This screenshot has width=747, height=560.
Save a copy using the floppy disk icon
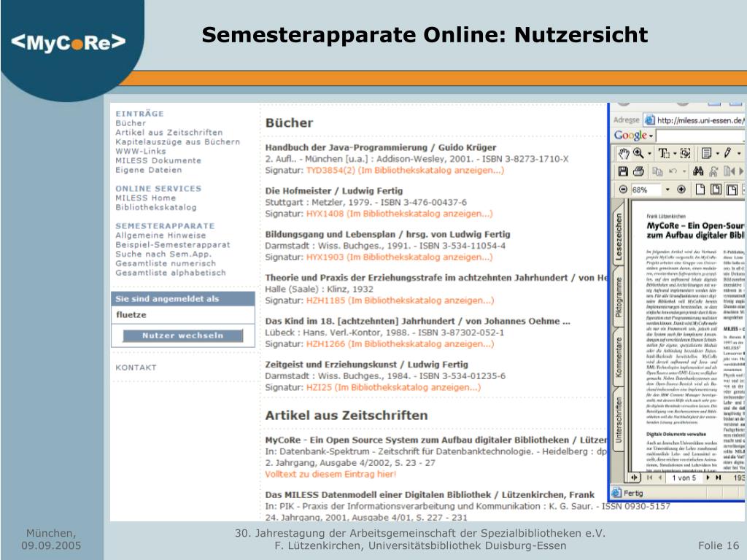(623, 171)
